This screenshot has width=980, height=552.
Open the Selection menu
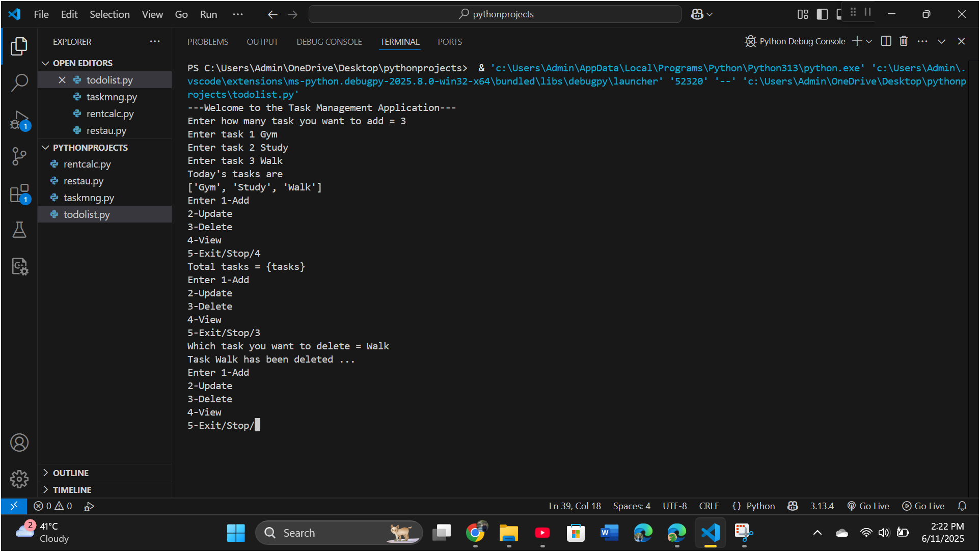coord(110,14)
